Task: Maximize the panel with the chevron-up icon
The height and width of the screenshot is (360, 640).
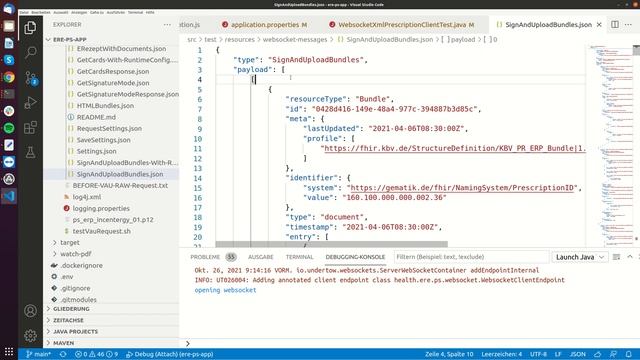Action: tap(630, 257)
